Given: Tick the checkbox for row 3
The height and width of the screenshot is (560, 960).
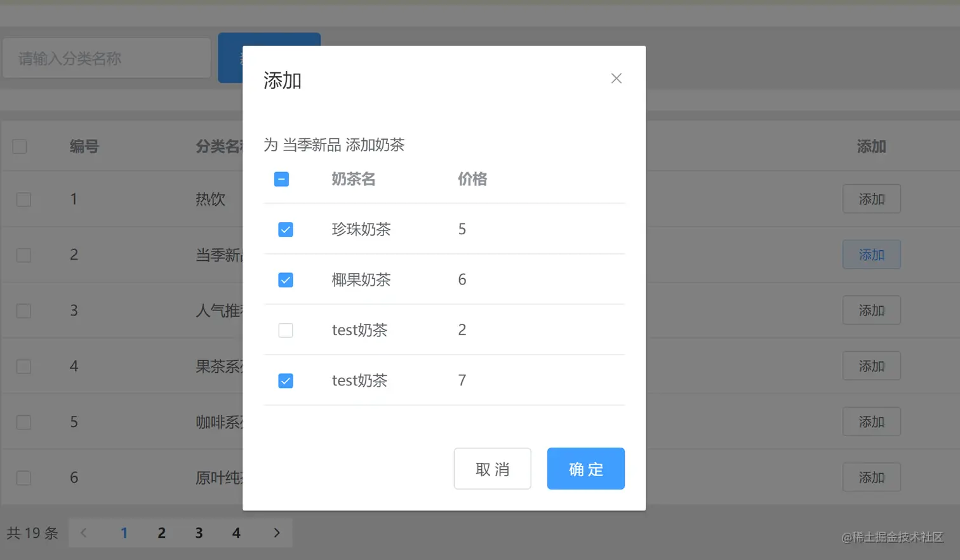Looking at the screenshot, I should pos(23,311).
